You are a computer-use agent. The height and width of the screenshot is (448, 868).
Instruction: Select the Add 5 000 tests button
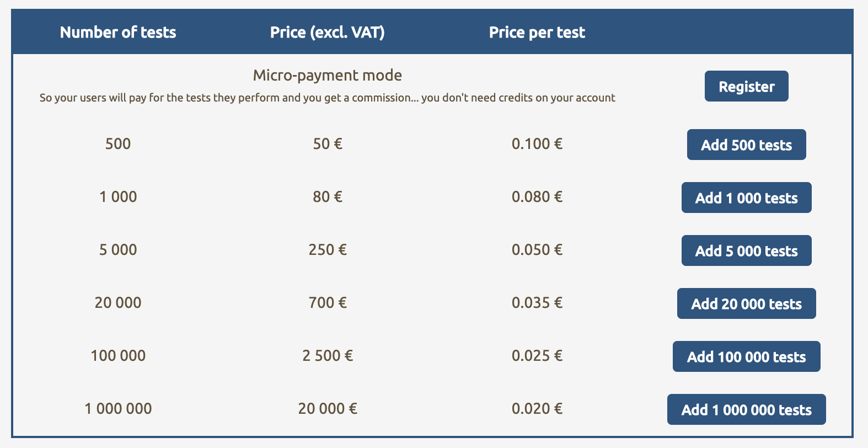pyautogui.click(x=746, y=251)
